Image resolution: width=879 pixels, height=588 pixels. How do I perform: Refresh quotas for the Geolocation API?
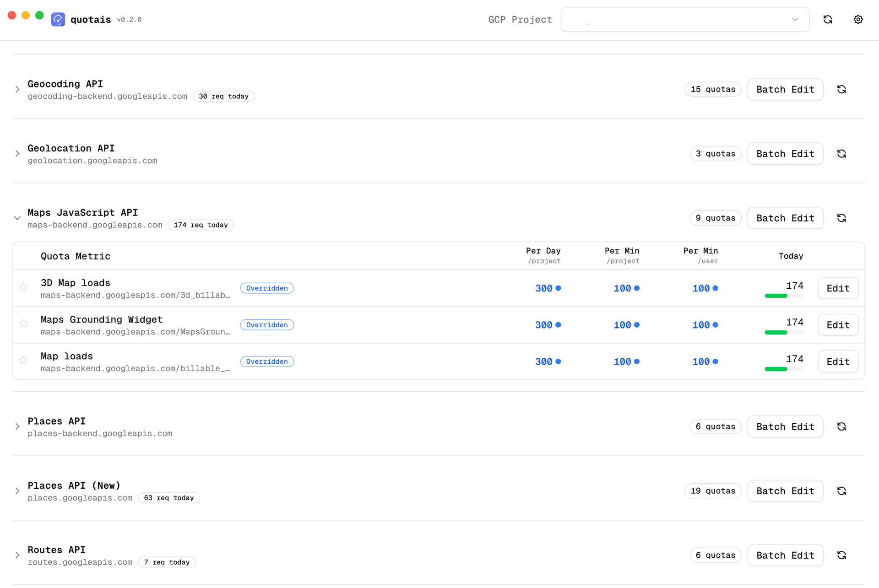[x=842, y=153]
